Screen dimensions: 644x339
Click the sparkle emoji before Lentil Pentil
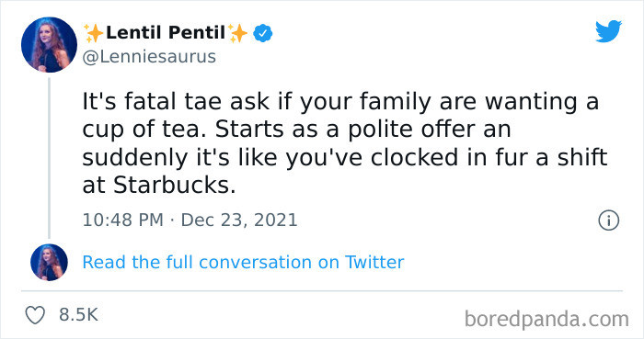94,33
